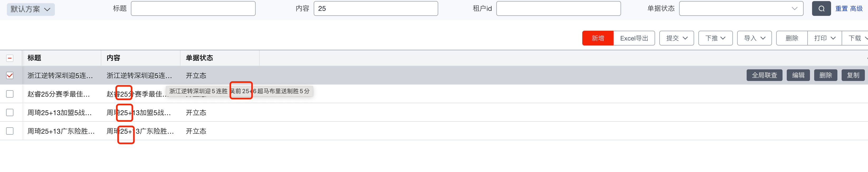Screen dimensions: 868x172
Task: Click the 租户id input field
Action: coord(558,9)
